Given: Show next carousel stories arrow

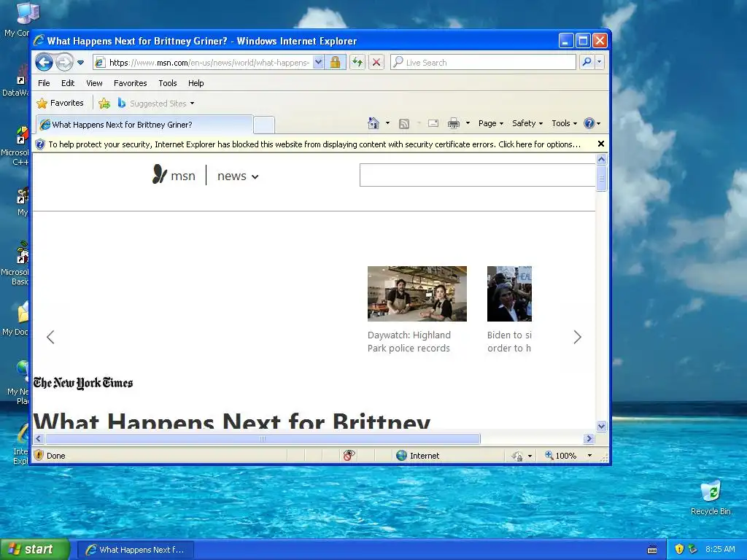Looking at the screenshot, I should coord(578,337).
